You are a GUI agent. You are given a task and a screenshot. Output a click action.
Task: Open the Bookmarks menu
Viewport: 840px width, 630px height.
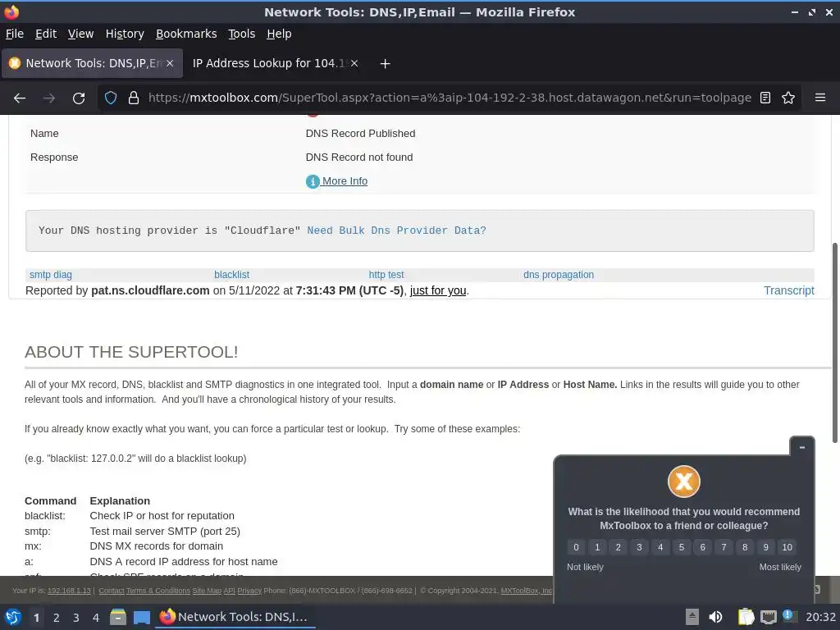186,34
